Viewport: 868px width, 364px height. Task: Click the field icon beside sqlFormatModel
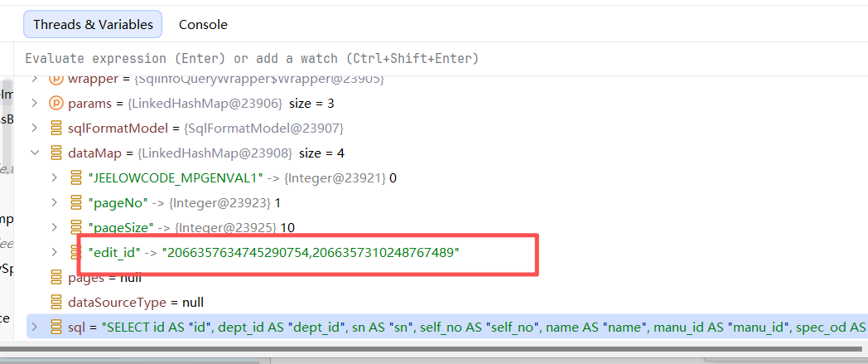[x=56, y=128]
